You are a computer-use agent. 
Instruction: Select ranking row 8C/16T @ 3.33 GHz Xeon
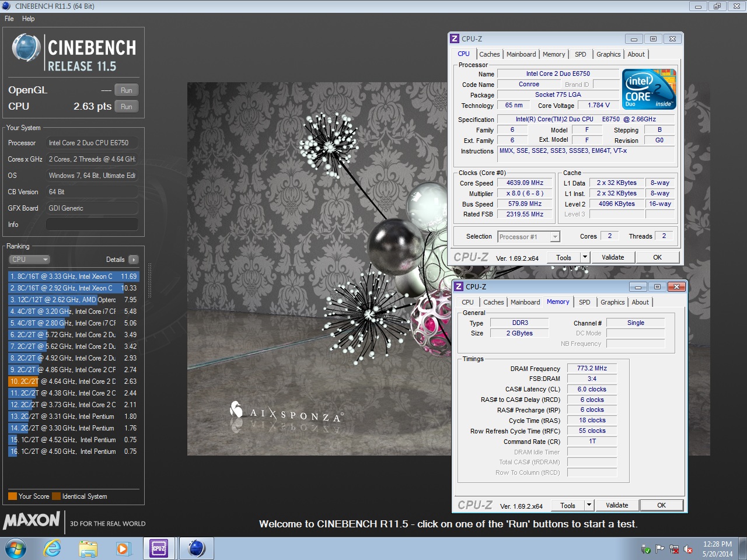click(x=74, y=276)
